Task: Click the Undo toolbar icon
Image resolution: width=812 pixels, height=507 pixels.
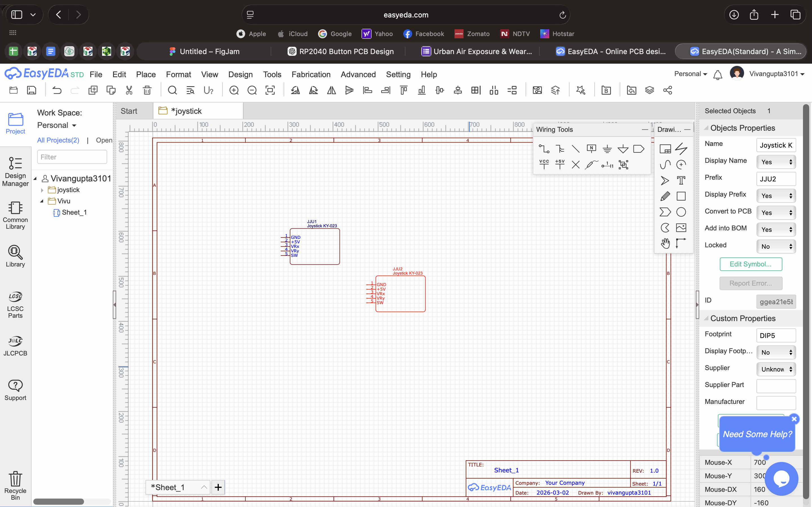Action: point(57,90)
